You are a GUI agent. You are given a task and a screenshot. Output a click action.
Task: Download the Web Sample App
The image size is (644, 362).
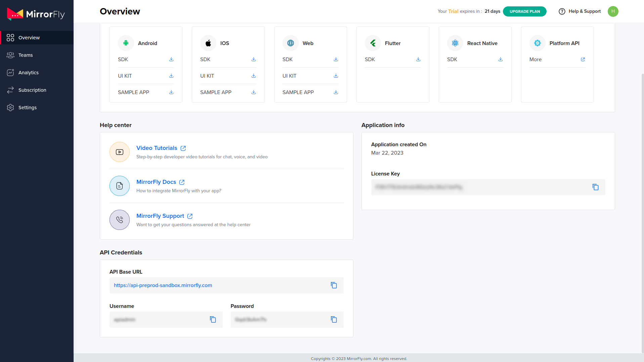336,92
